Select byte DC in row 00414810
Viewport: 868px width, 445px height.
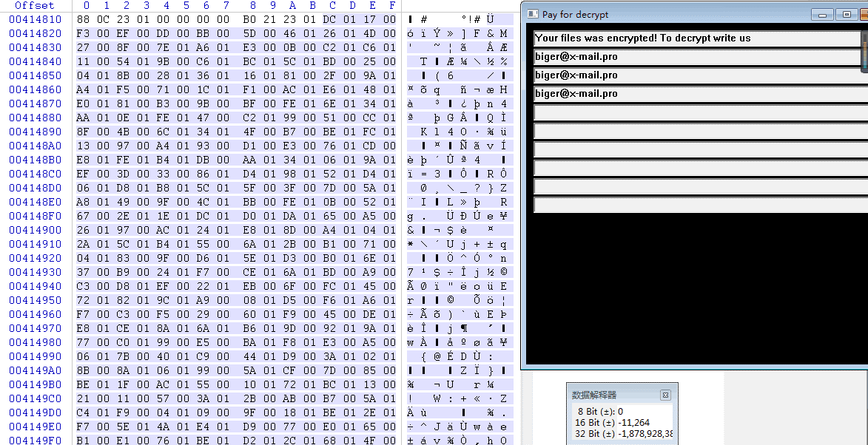point(329,19)
